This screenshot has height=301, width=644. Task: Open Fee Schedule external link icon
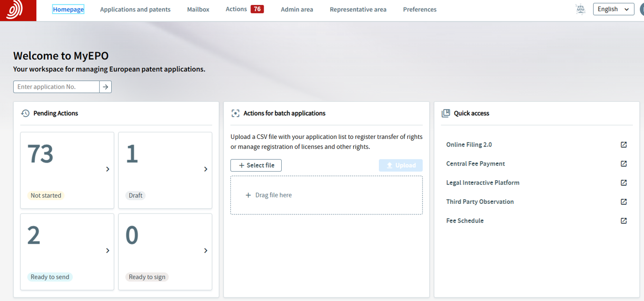click(x=623, y=221)
